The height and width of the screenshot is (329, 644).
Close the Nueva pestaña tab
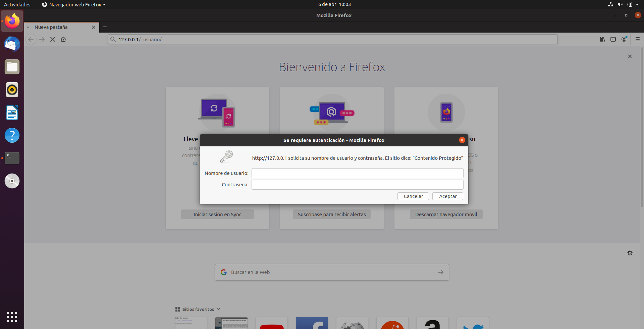[x=94, y=27]
